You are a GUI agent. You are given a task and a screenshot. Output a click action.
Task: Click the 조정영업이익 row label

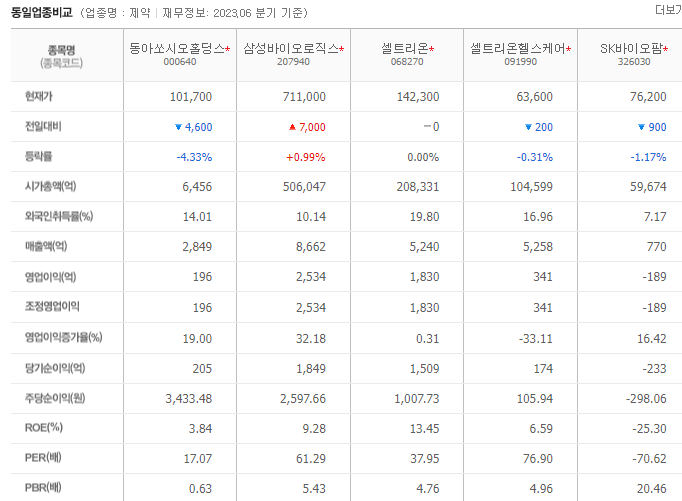(52, 307)
